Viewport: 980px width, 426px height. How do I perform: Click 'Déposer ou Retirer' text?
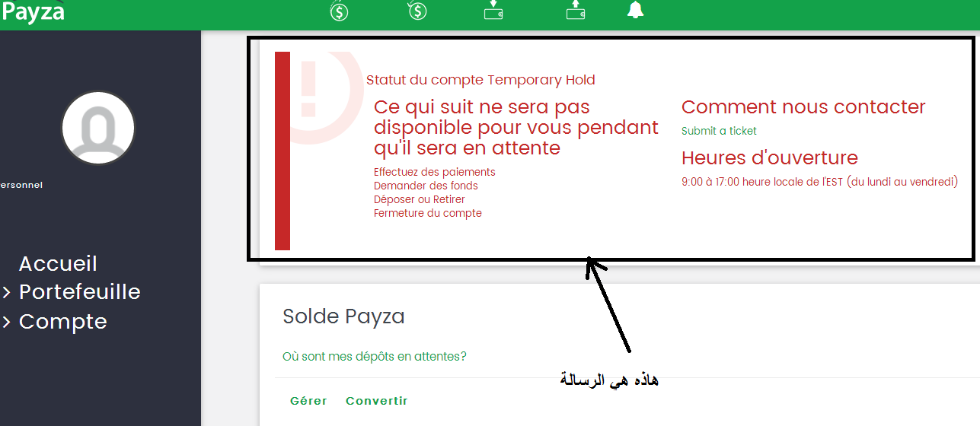click(420, 199)
